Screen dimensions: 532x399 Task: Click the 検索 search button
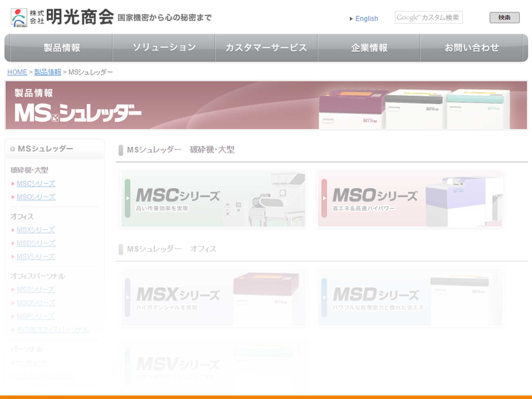(504, 18)
